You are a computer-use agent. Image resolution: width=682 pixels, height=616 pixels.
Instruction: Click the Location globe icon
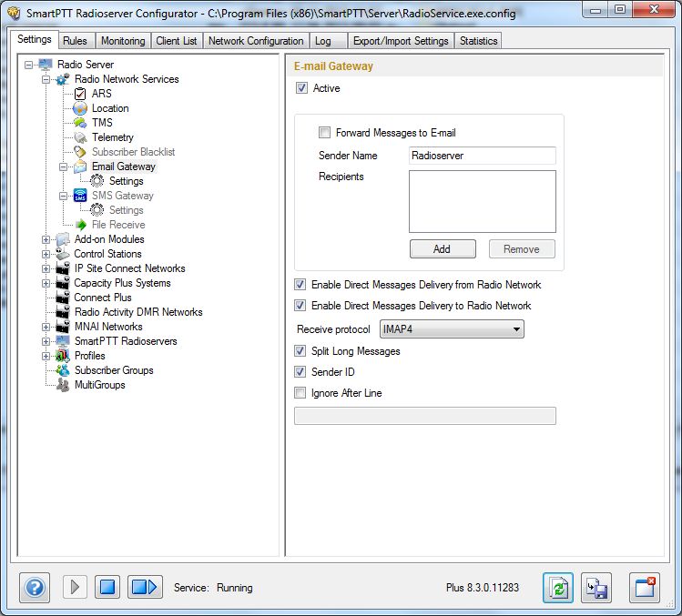coord(80,108)
